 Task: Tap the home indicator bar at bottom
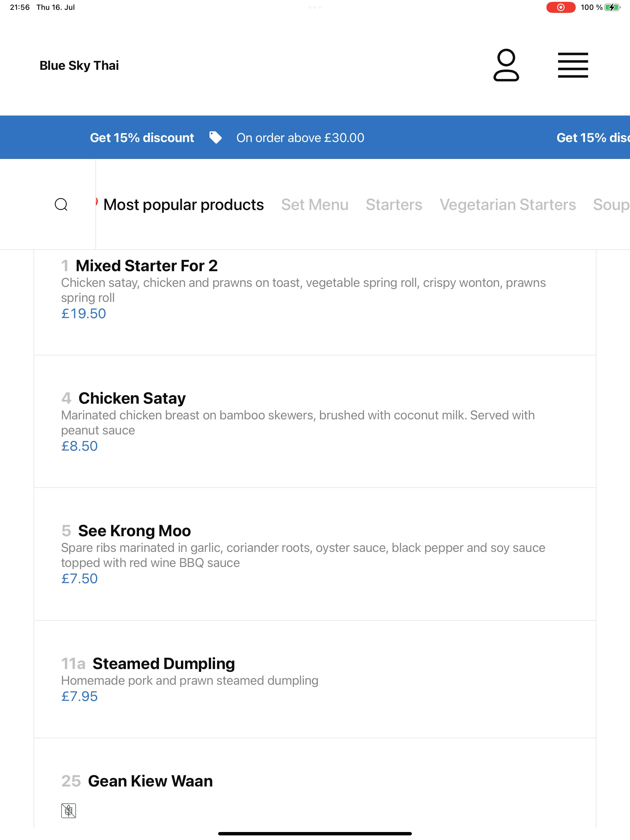coord(315,834)
